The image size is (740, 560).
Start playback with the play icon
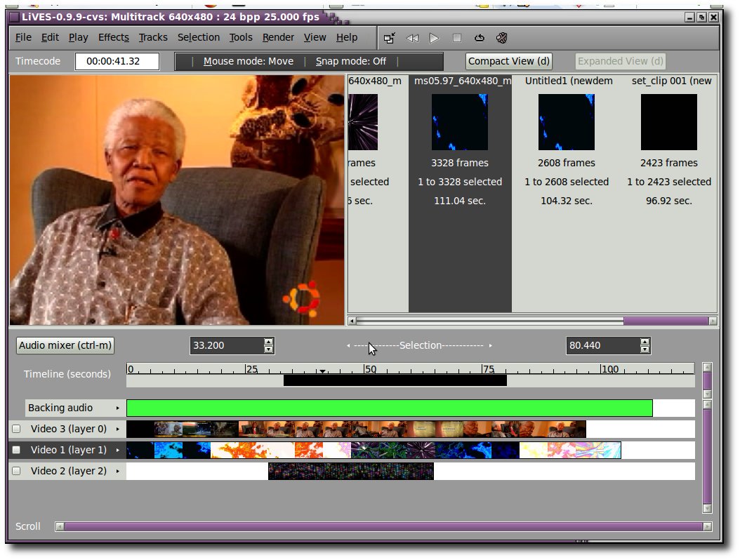(434, 38)
